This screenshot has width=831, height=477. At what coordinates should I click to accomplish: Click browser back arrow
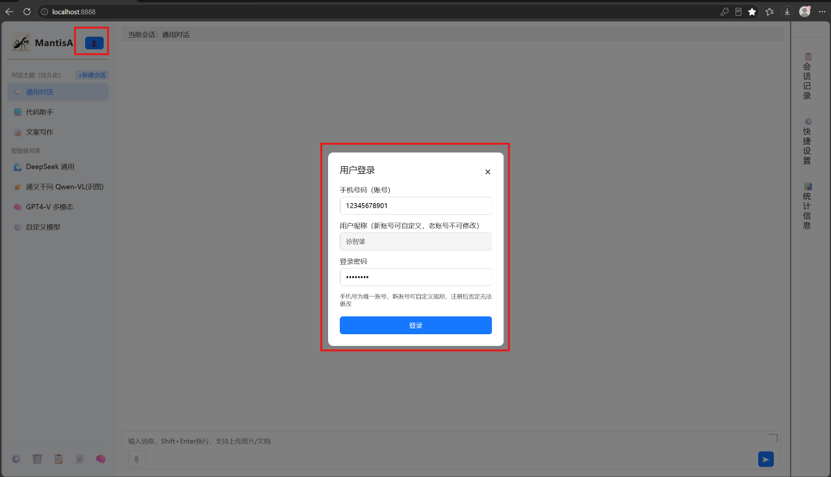coord(10,12)
